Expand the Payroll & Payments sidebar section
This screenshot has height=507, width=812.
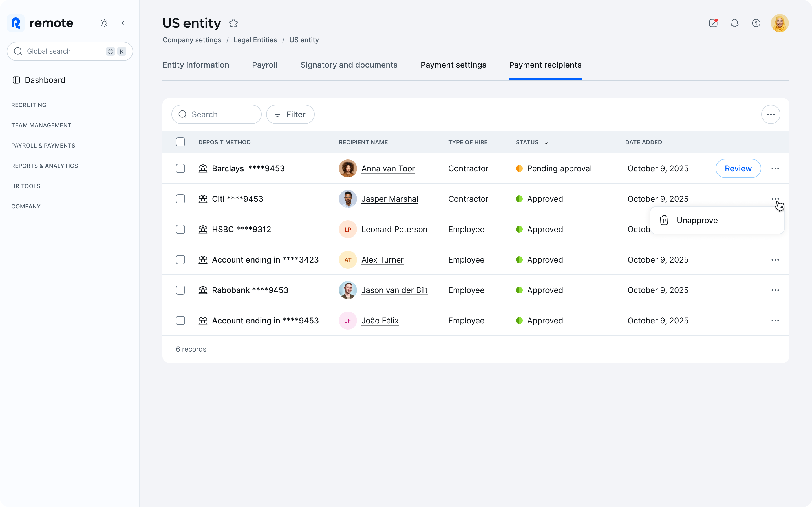(43, 146)
